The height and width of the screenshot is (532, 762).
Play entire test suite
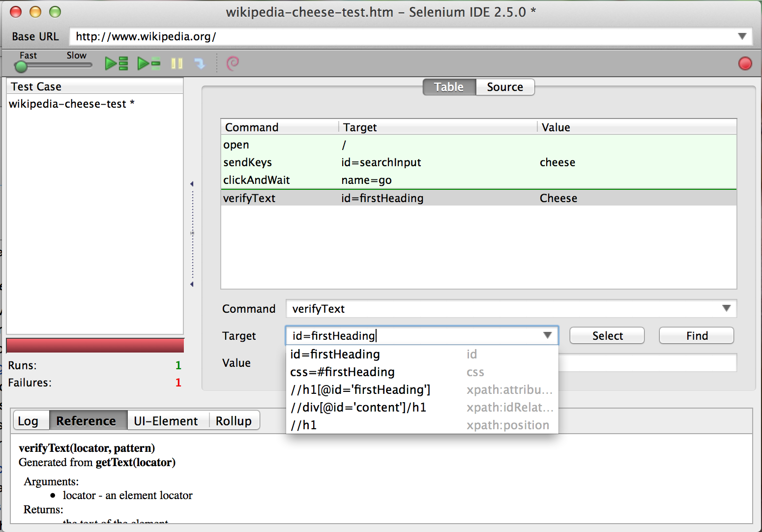pyautogui.click(x=117, y=63)
